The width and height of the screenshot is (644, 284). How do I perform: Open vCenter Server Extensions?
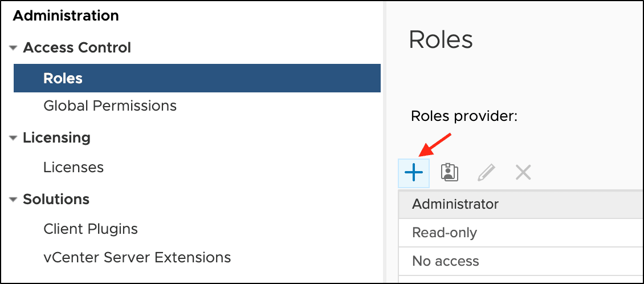click(x=137, y=257)
